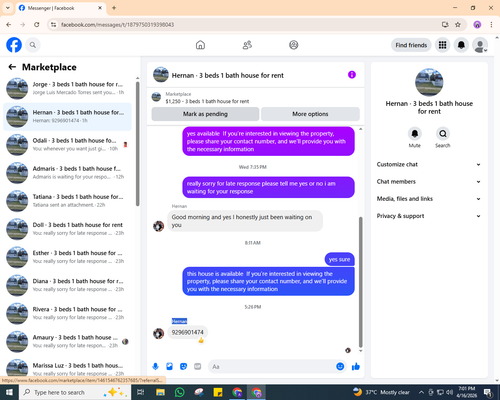The width and height of the screenshot is (500, 400).
Task: Search in the Hernan conversation
Action: pyautogui.click(x=443, y=134)
